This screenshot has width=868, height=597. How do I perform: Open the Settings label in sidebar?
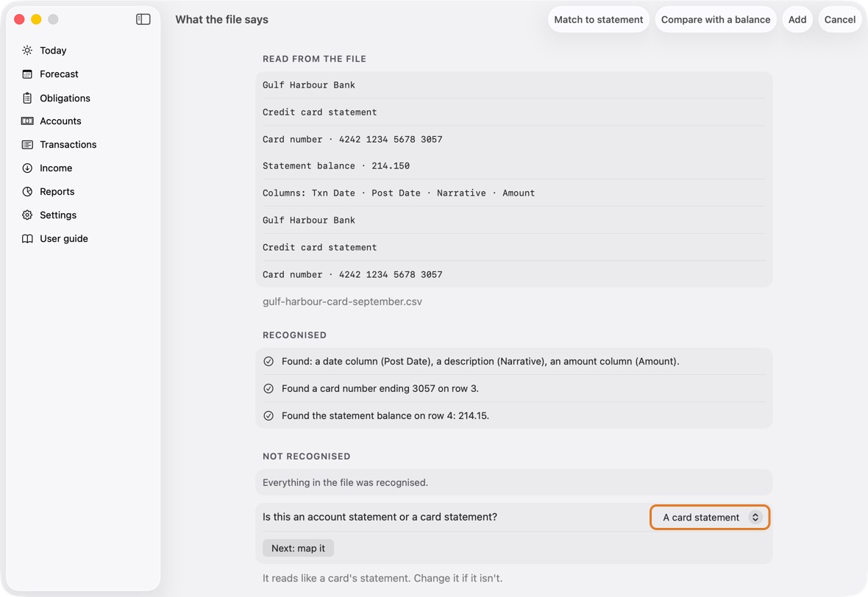tap(58, 215)
